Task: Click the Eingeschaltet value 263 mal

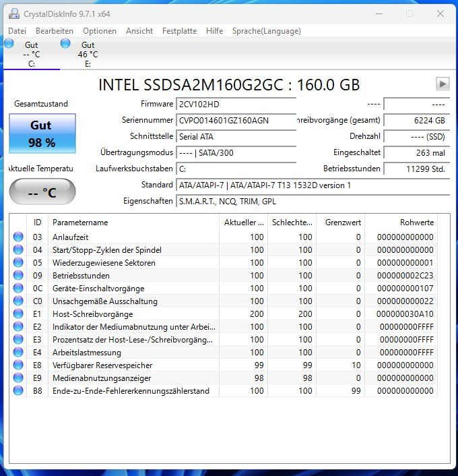Action: click(x=417, y=152)
